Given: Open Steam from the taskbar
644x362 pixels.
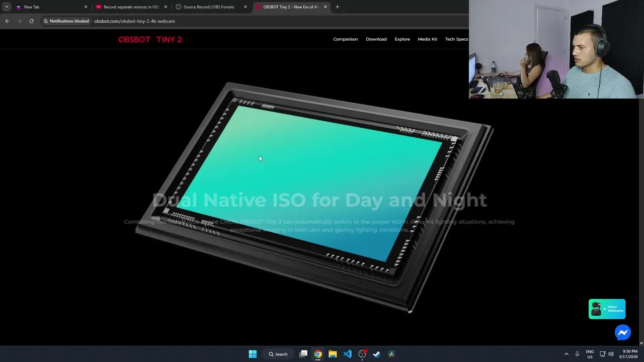Looking at the screenshot, I should [377, 354].
